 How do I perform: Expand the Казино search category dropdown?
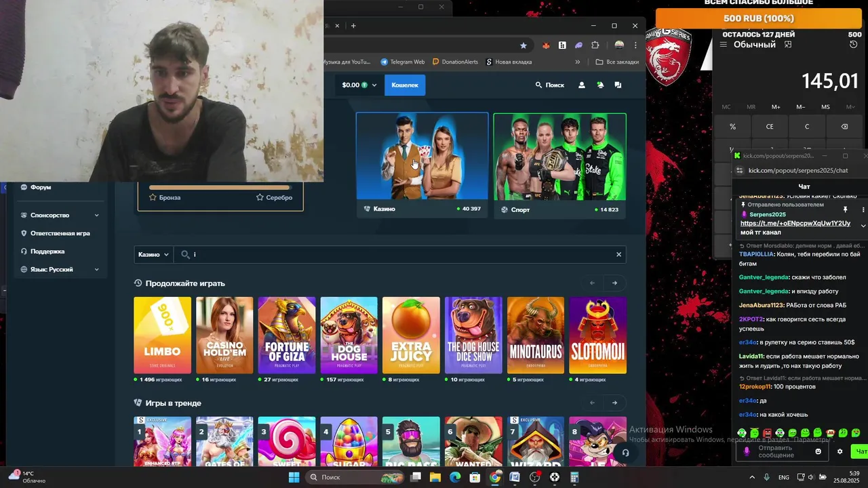pyautogui.click(x=153, y=254)
